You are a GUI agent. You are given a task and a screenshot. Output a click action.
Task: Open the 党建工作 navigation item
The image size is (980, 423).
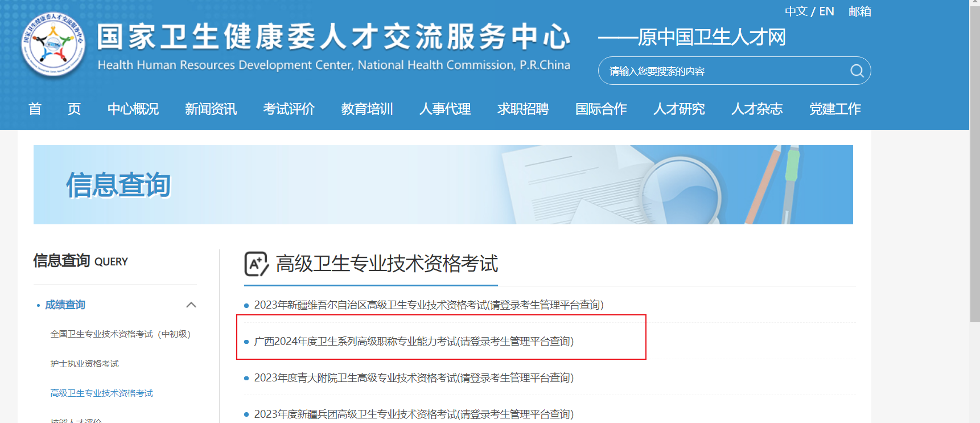click(835, 109)
